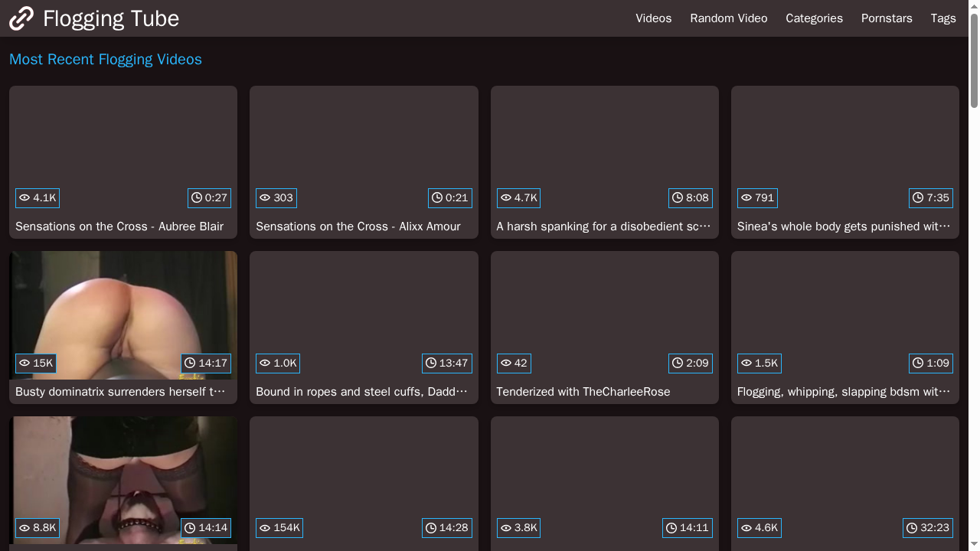Open the Videos menu item

click(653, 18)
